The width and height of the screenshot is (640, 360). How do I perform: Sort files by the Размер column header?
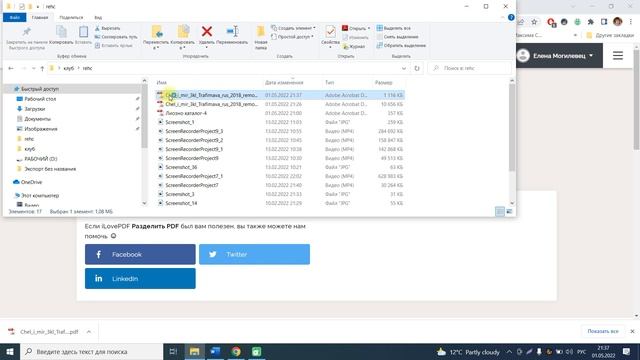pos(384,82)
